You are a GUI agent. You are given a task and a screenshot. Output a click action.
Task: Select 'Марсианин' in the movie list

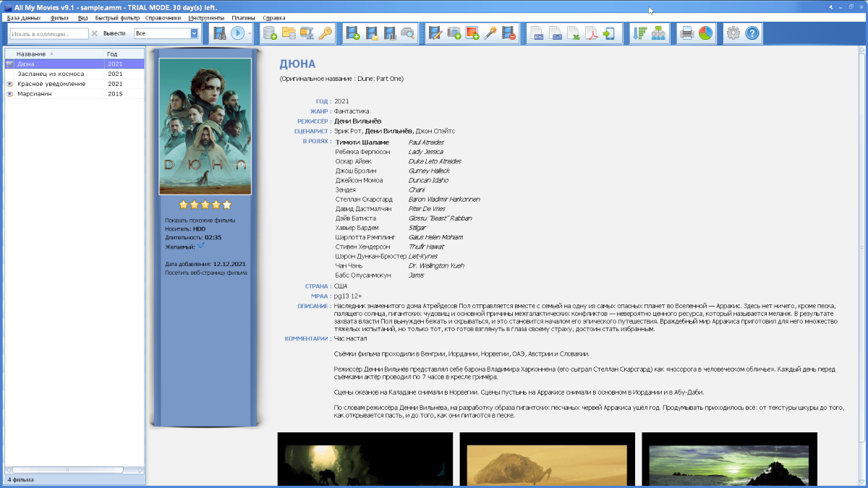pos(75,94)
